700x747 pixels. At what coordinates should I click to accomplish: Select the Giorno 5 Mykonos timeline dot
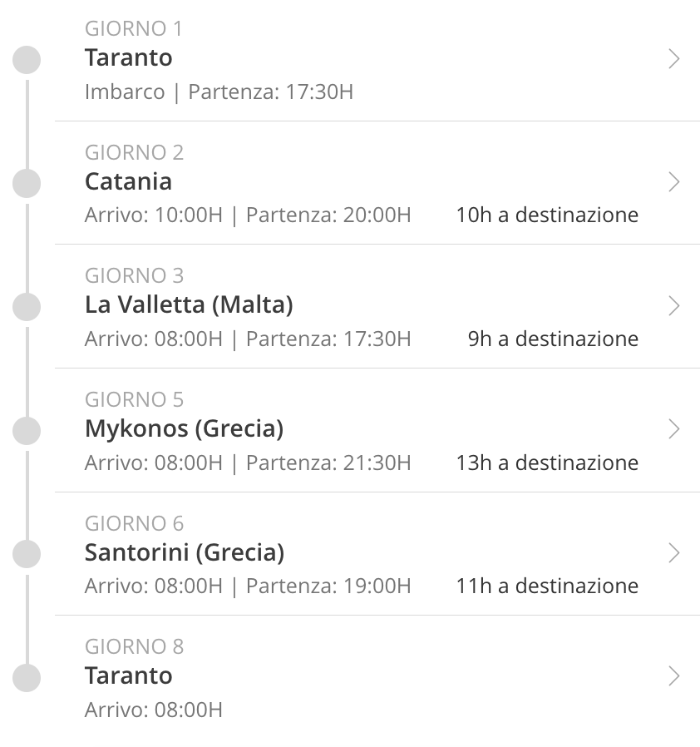coord(27,431)
